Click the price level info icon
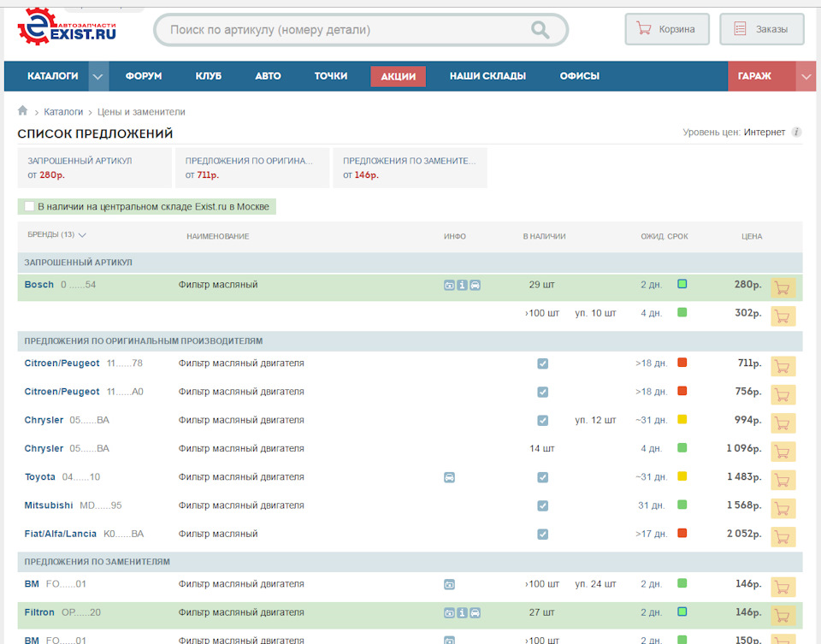Screen dimensions: 821x644 pyautogui.click(x=796, y=133)
